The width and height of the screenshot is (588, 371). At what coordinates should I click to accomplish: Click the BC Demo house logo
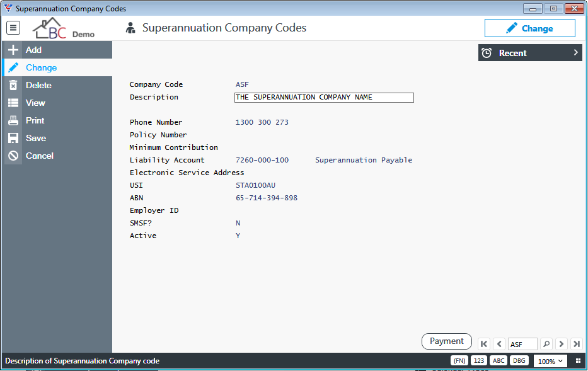64,28
